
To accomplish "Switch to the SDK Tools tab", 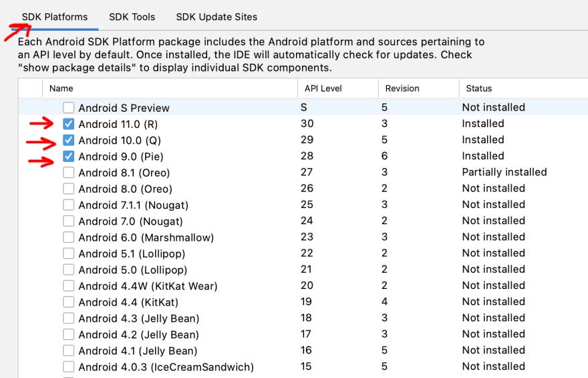I will [x=133, y=17].
